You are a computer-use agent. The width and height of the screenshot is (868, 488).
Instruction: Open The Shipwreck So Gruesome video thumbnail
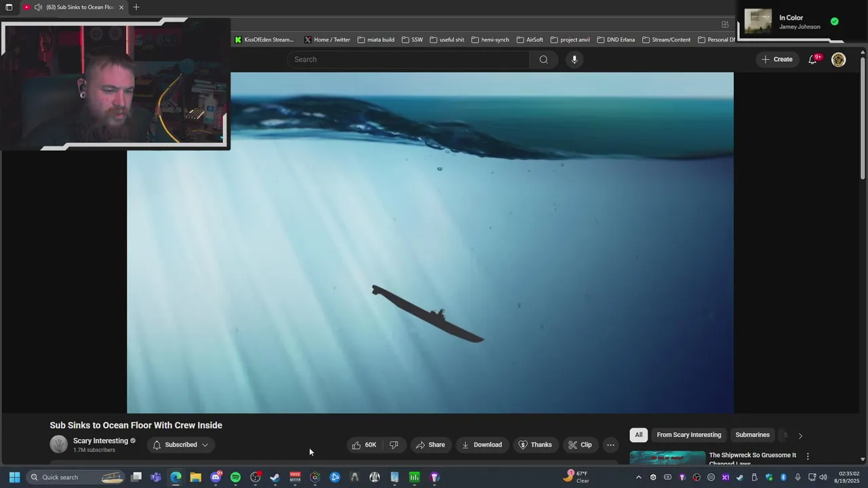tap(667, 458)
